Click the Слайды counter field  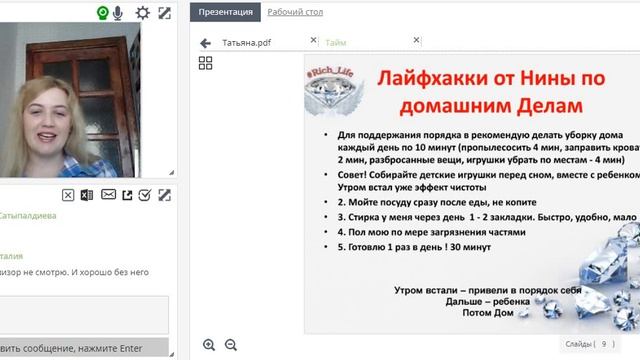(x=589, y=344)
